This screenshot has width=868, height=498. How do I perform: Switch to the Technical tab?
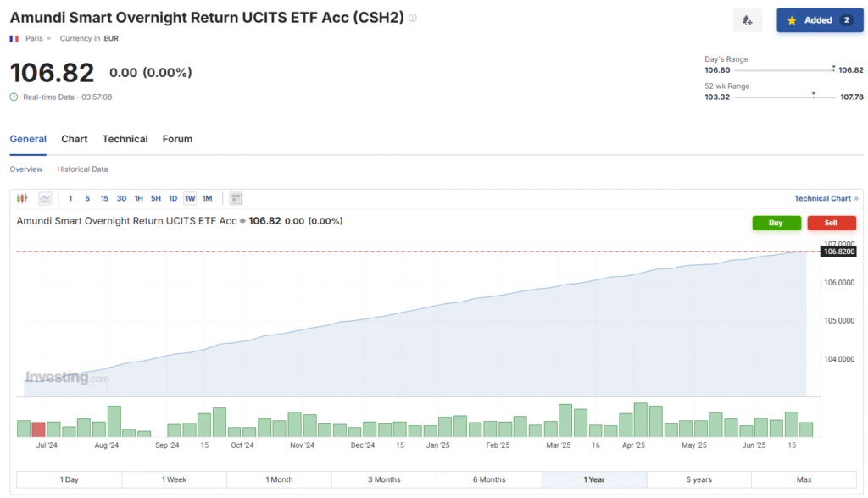tap(125, 139)
